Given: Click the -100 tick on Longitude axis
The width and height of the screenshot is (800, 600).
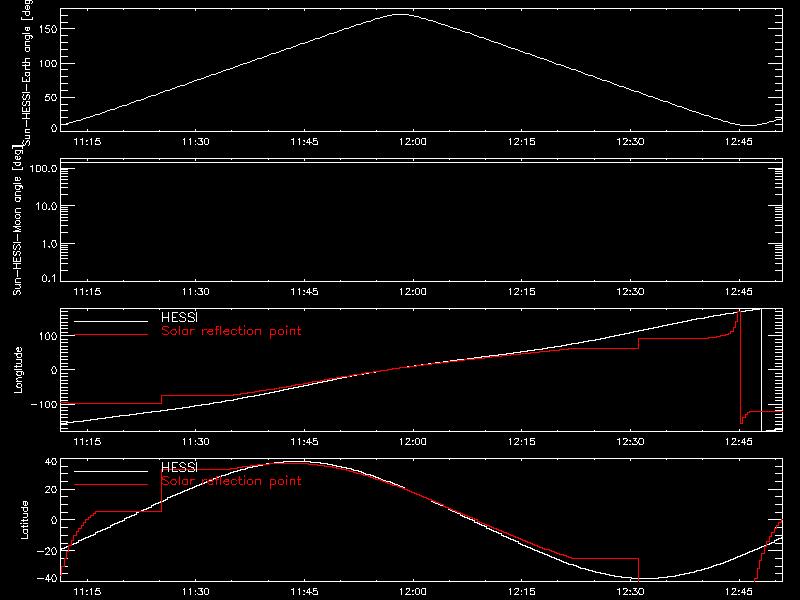Looking at the screenshot, I should (44, 404).
